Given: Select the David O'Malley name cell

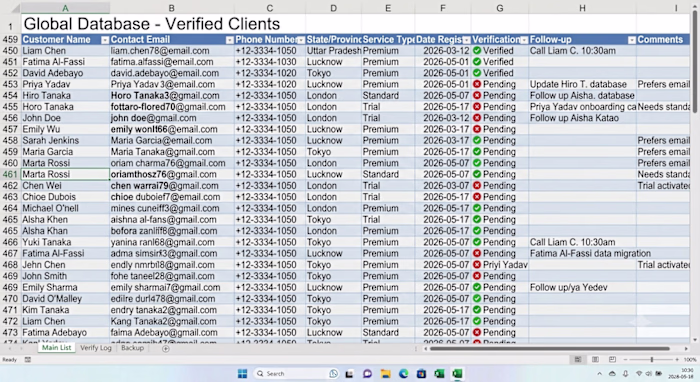Looking at the screenshot, I should tap(65, 299).
